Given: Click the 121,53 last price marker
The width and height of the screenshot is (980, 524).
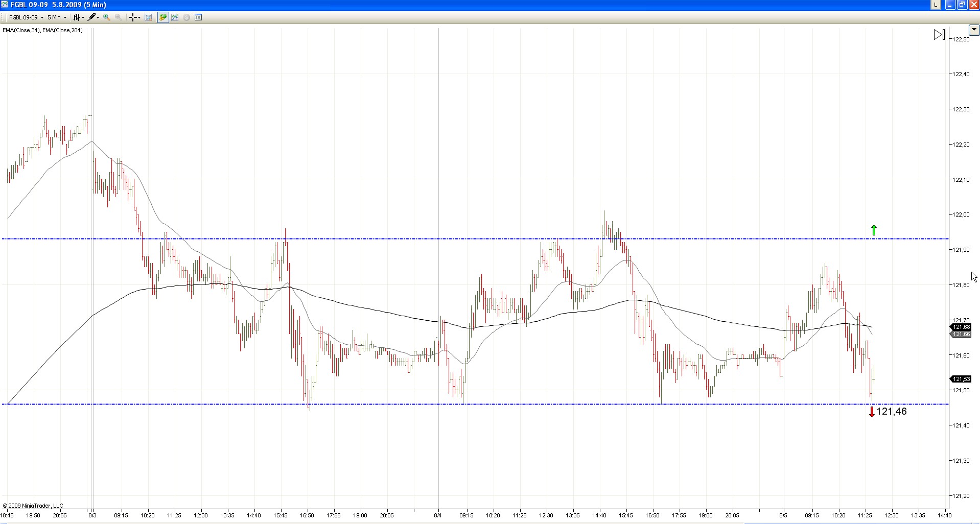Looking at the screenshot, I should 961,379.
